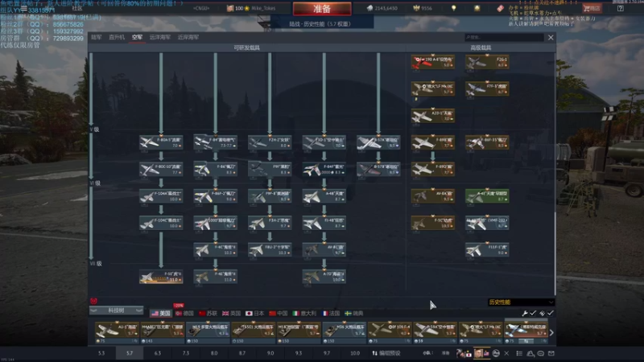
Task: Select the premium Fw 190 A-8 card
Action: click(x=433, y=62)
